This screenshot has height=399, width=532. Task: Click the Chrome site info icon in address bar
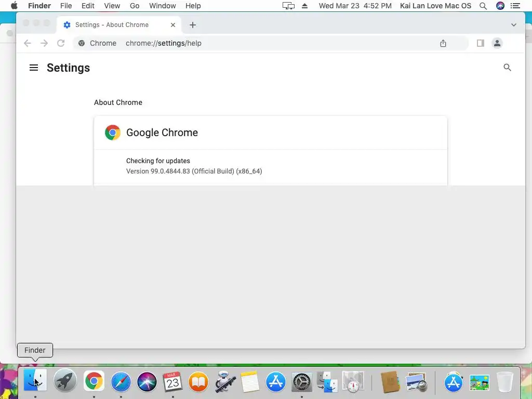(x=82, y=43)
